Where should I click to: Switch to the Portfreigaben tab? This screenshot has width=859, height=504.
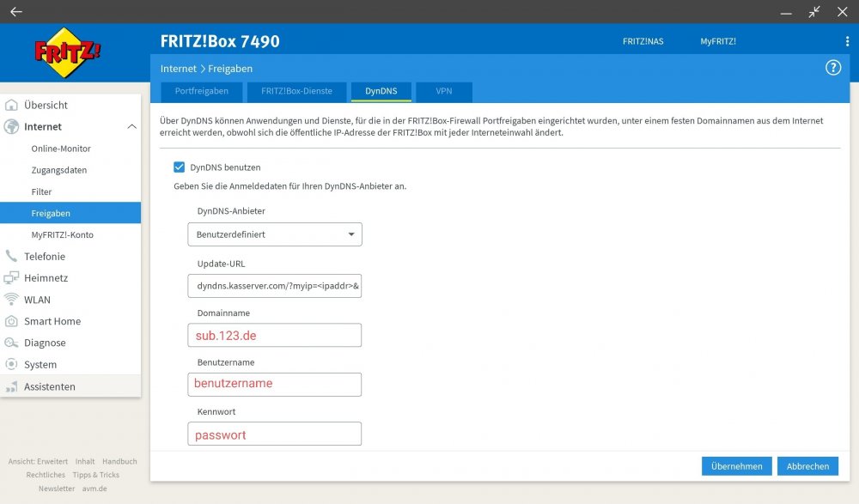tap(202, 92)
